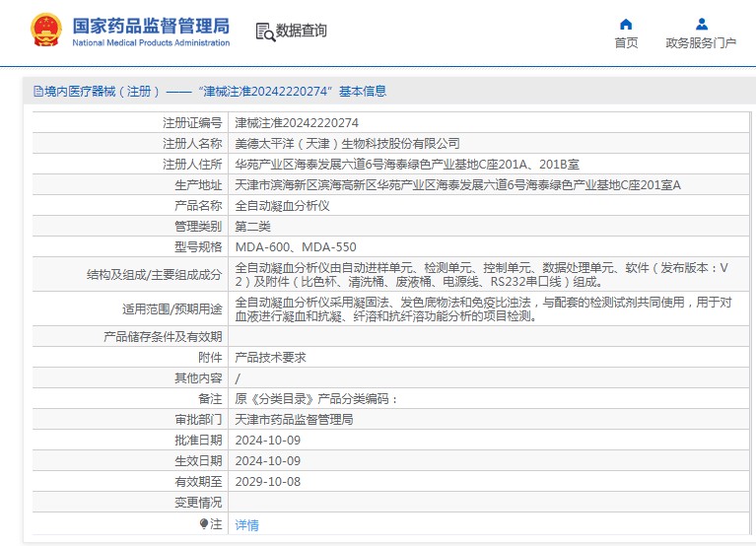
Task: Open the 数据查询 search icon
Action: point(265,32)
